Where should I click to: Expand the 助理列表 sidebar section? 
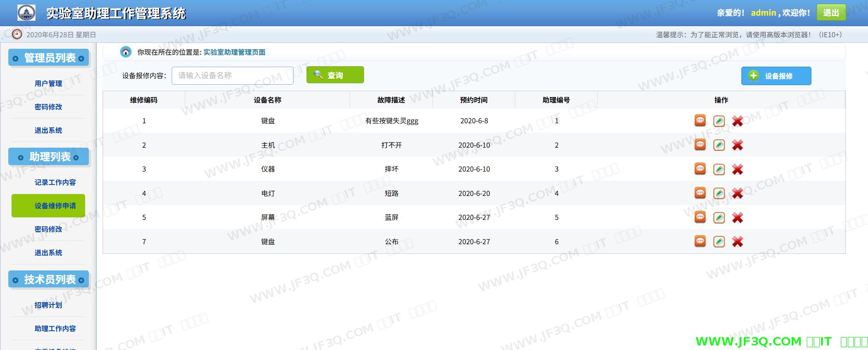click(x=49, y=157)
